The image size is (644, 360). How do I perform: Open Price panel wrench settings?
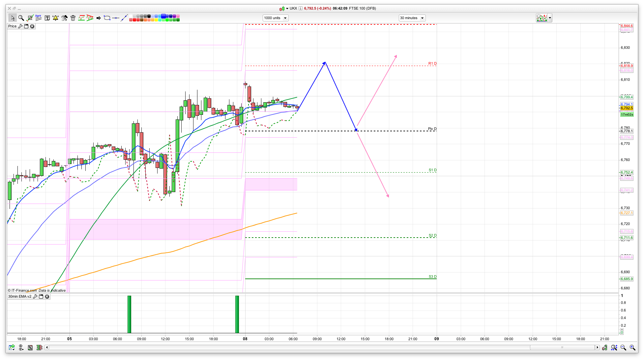20,26
